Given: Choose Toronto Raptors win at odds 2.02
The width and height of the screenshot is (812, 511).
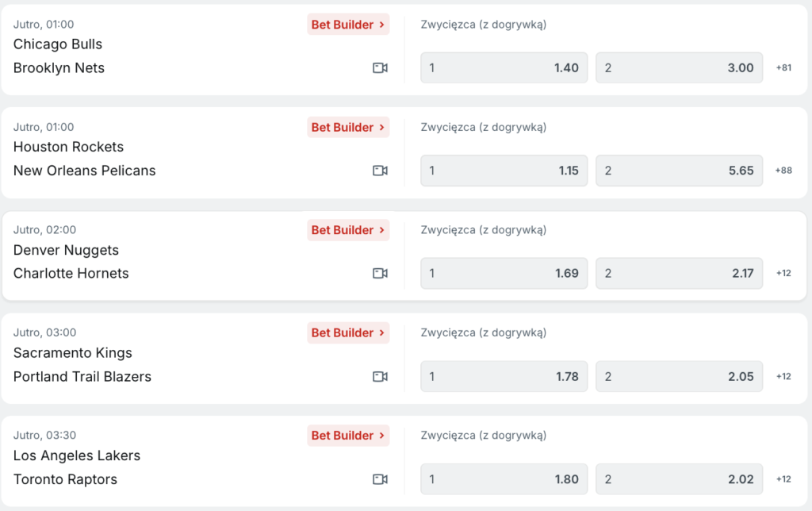Looking at the screenshot, I should (x=679, y=479).
